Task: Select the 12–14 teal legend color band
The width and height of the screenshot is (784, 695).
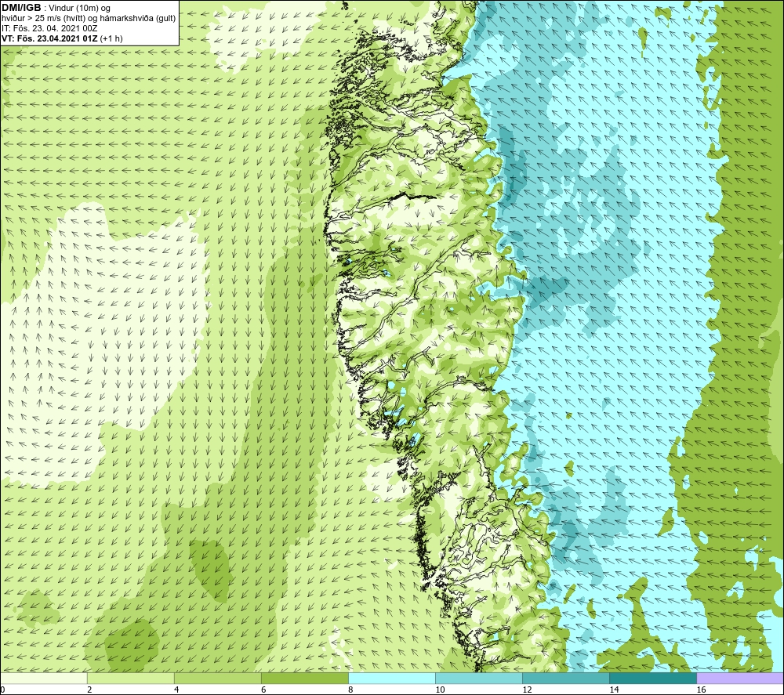Action: click(x=566, y=679)
